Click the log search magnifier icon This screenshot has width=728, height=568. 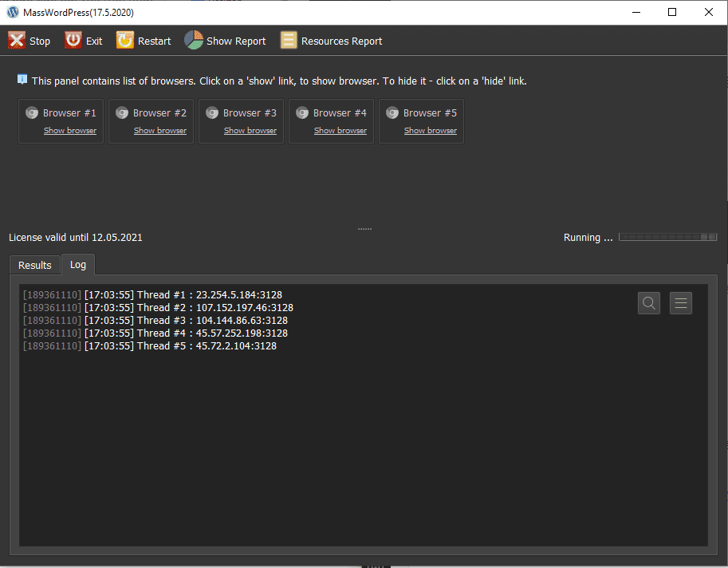pyautogui.click(x=649, y=303)
